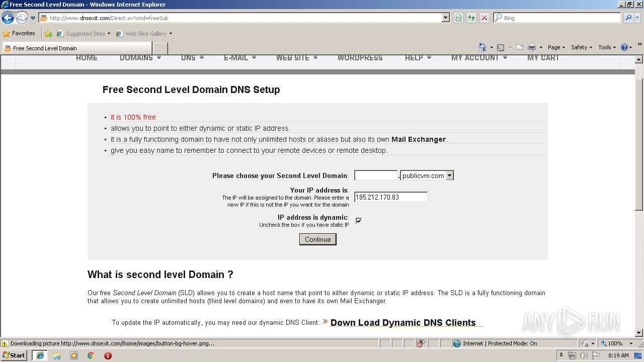Click the scroll down arrow

pyautogui.click(x=639, y=332)
